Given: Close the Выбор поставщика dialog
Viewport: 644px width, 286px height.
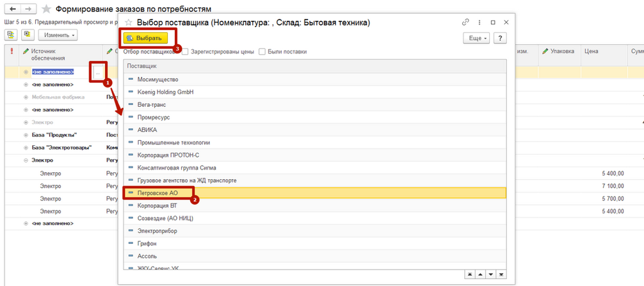Looking at the screenshot, I should click(506, 22).
